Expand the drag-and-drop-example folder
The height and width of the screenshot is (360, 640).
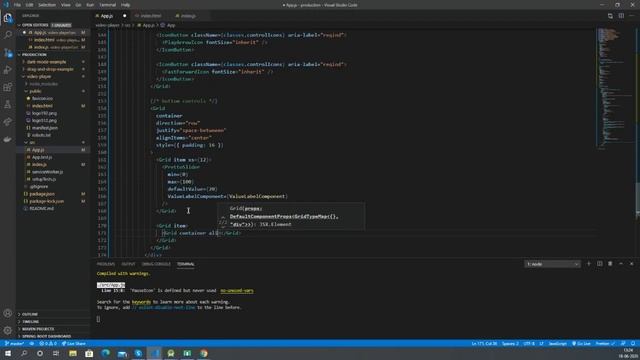coord(50,69)
